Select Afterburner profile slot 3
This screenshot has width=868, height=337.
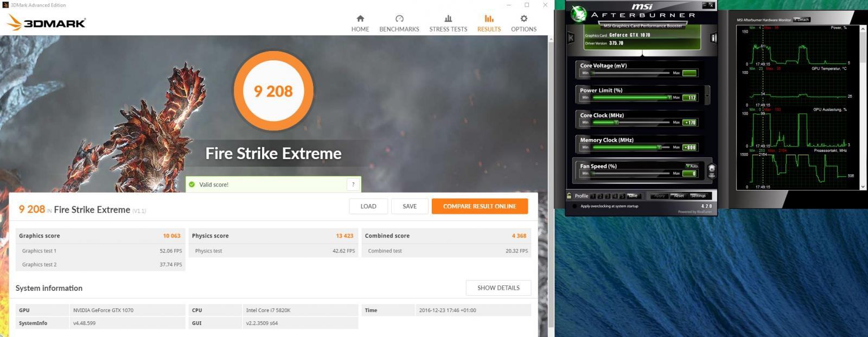click(608, 196)
